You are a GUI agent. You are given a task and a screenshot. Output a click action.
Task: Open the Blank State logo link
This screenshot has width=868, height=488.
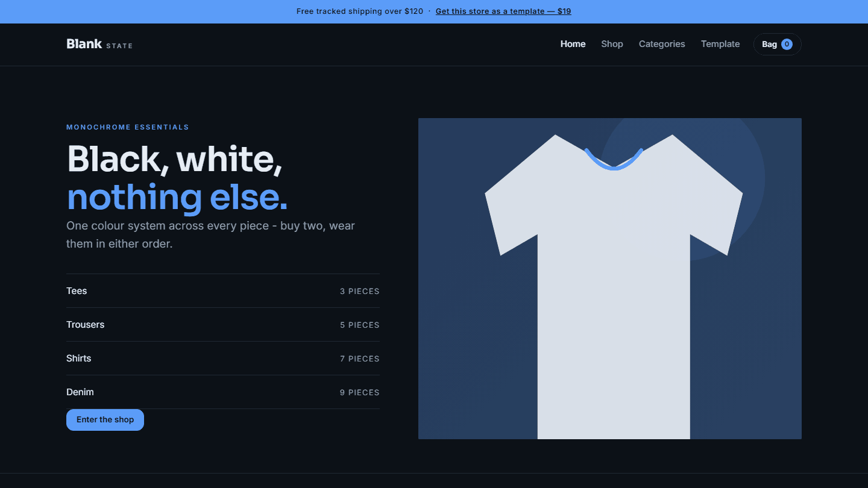pyautogui.click(x=99, y=44)
